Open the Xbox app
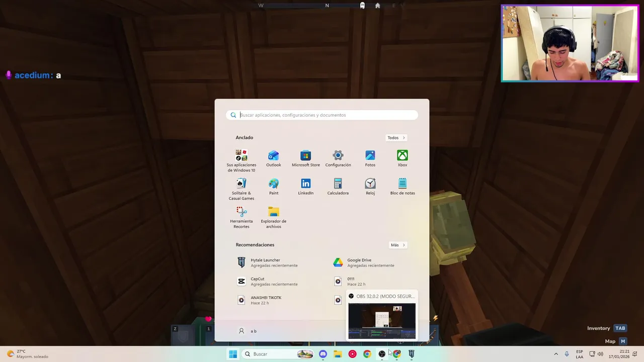Image resolution: width=644 pixels, height=362 pixels. click(x=402, y=158)
